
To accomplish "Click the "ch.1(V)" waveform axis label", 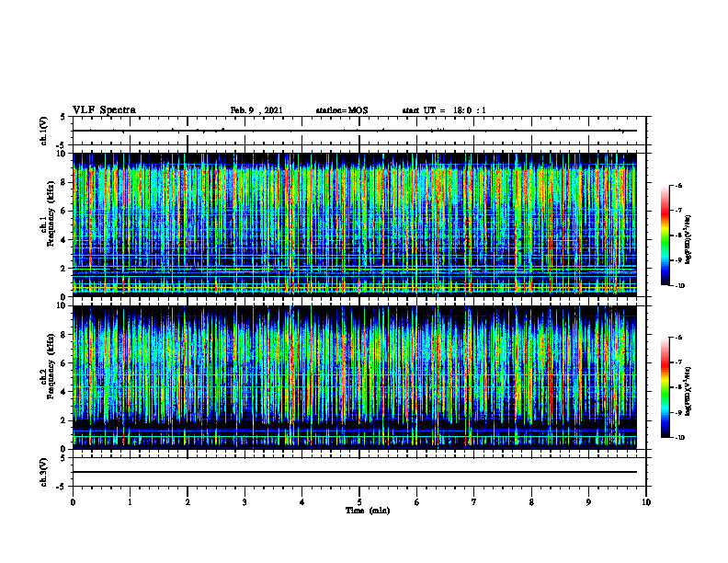I will coord(44,131).
